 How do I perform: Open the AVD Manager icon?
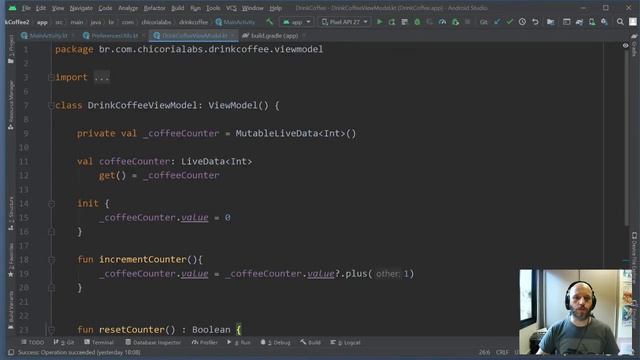click(592, 22)
